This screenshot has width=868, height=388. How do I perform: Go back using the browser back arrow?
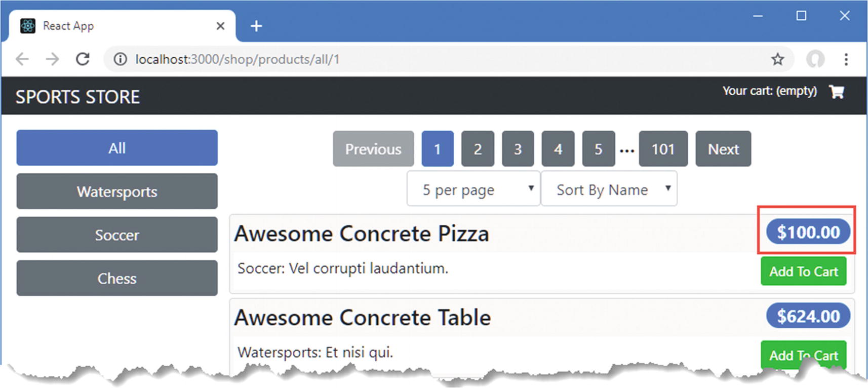point(22,59)
